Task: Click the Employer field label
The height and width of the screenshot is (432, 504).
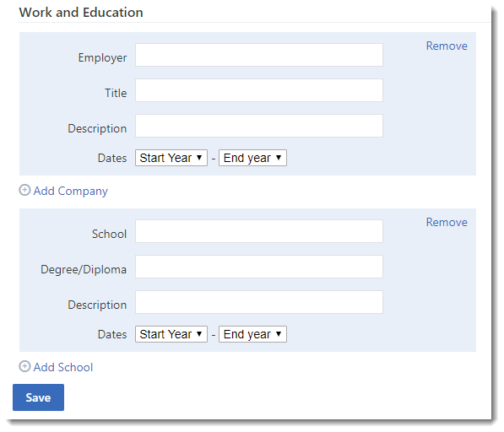Action: tap(102, 58)
